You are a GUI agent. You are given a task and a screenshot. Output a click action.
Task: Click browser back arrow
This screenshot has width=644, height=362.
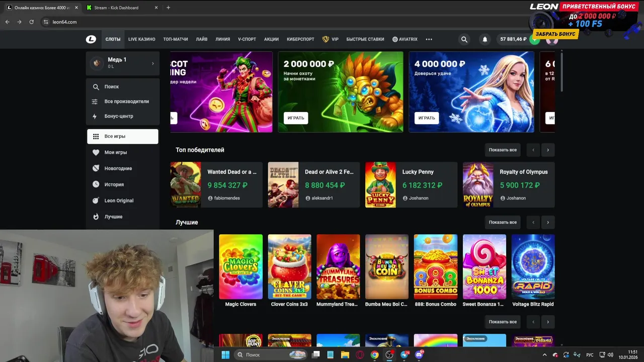click(x=8, y=22)
